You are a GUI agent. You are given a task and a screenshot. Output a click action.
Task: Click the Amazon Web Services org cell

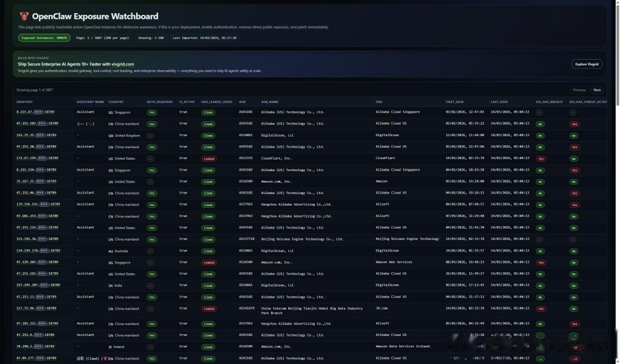coord(394,262)
